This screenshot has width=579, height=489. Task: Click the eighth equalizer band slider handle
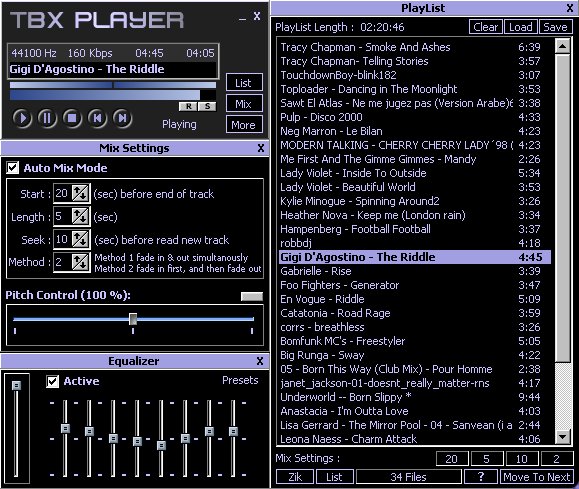[x=233, y=431]
